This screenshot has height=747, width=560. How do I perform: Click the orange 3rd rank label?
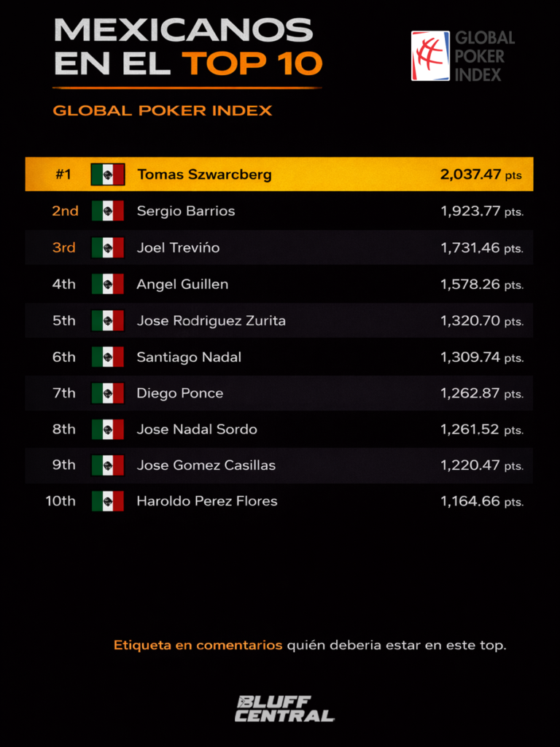point(63,247)
